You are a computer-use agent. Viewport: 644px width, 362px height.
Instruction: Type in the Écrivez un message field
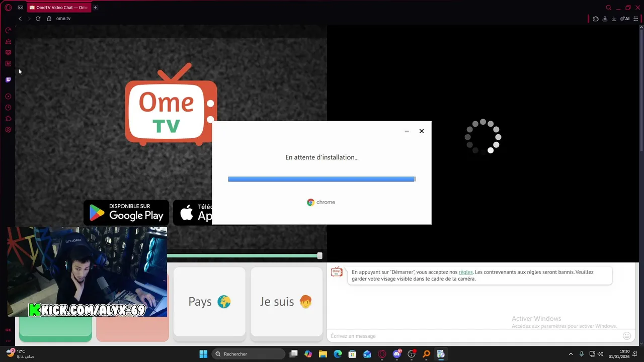click(473, 336)
